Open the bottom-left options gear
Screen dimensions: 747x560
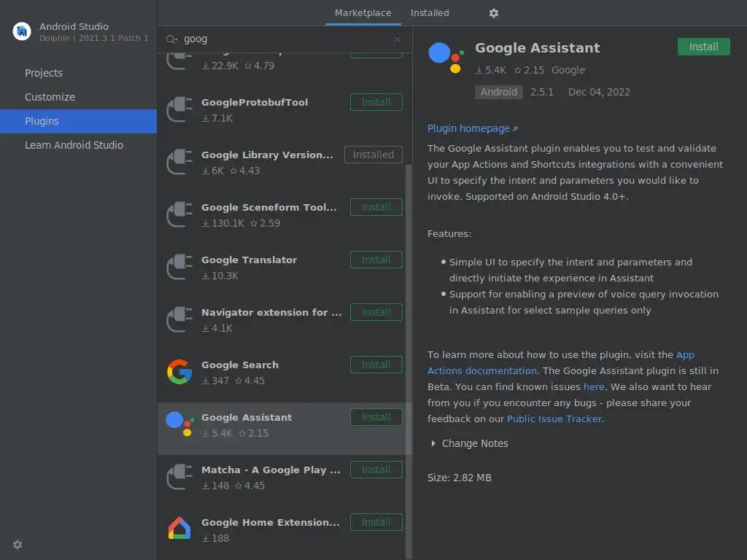point(18,545)
